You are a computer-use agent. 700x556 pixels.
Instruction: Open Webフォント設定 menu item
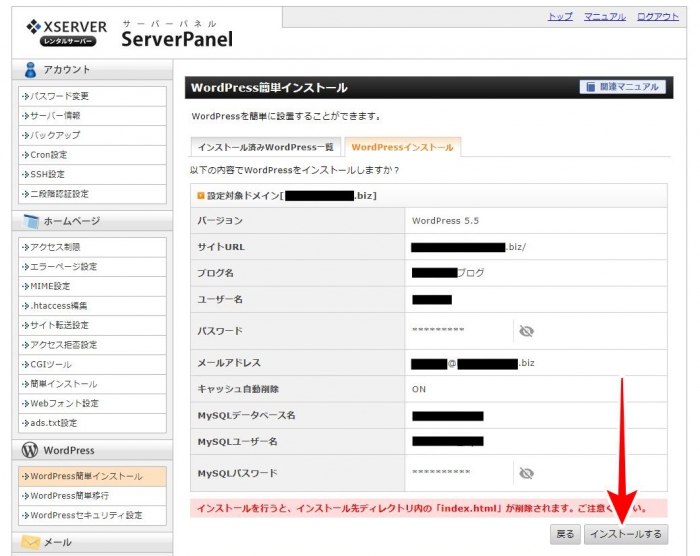[x=92, y=403]
